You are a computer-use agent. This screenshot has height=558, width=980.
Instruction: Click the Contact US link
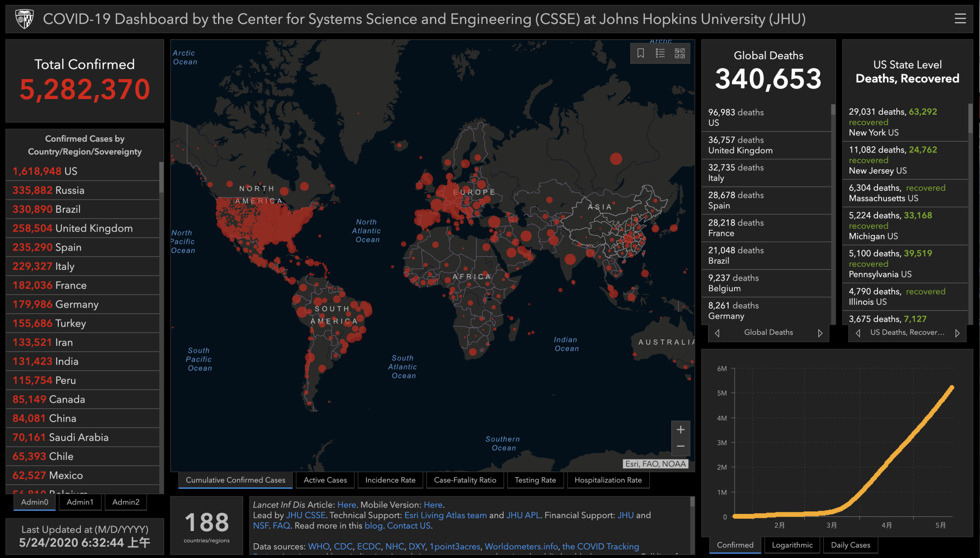coord(409,526)
